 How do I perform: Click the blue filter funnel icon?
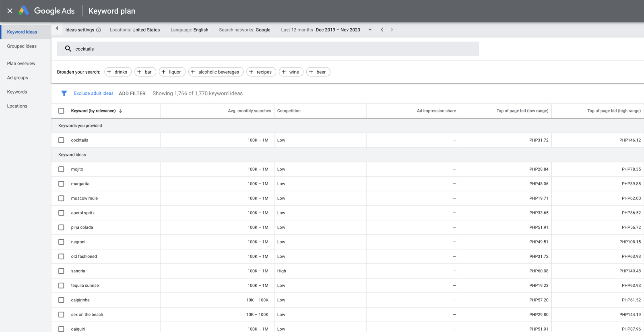click(64, 93)
